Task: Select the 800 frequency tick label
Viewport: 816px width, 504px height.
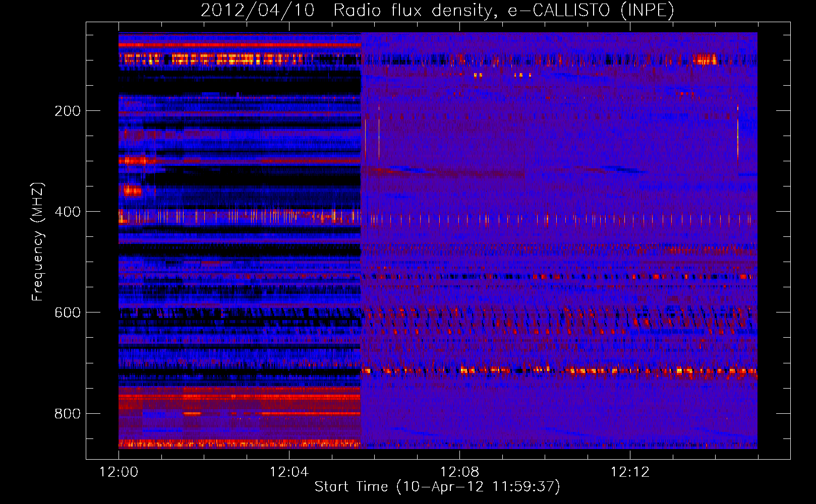Action: [68, 414]
